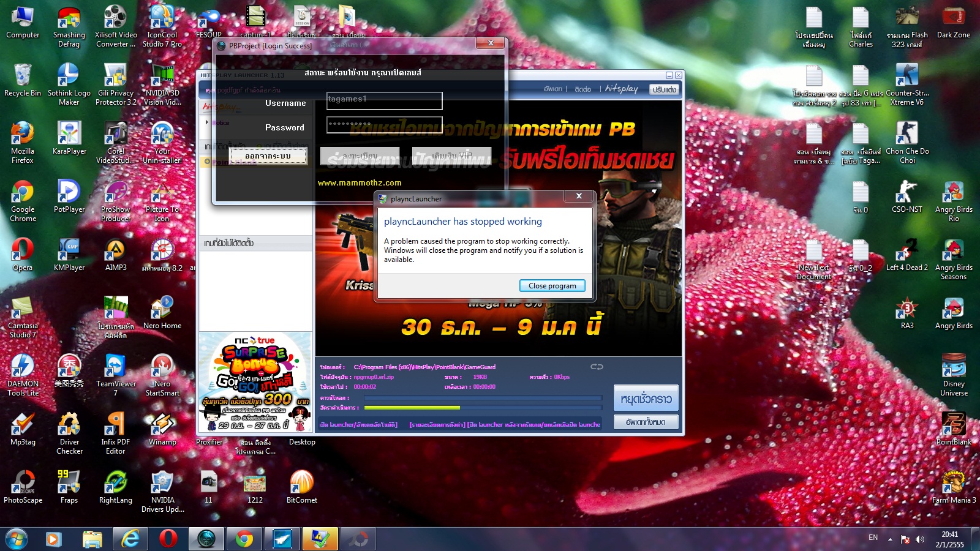
Task: Open the Nero Home desktop shortcut
Action: [x=162, y=313]
